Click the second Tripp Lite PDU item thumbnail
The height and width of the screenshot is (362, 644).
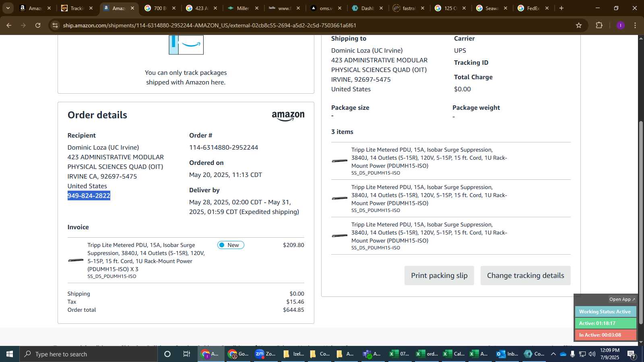340,198
